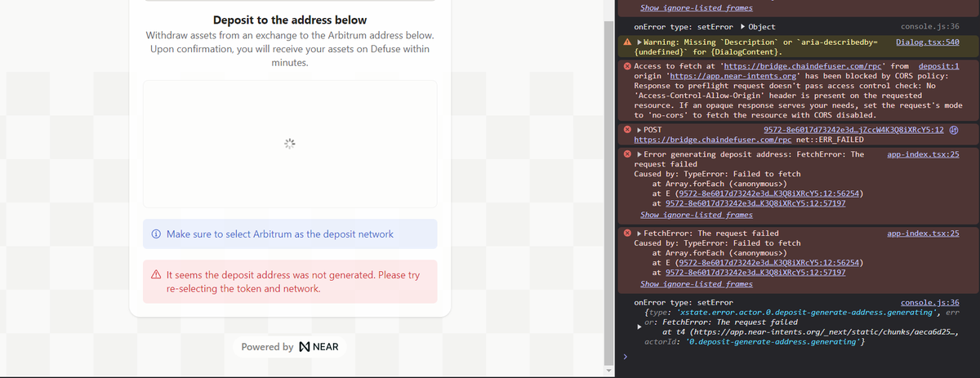The width and height of the screenshot is (980, 378).
Task: Open the bridge.chaindefuser.com/rpc link under POST
Action: point(712,140)
